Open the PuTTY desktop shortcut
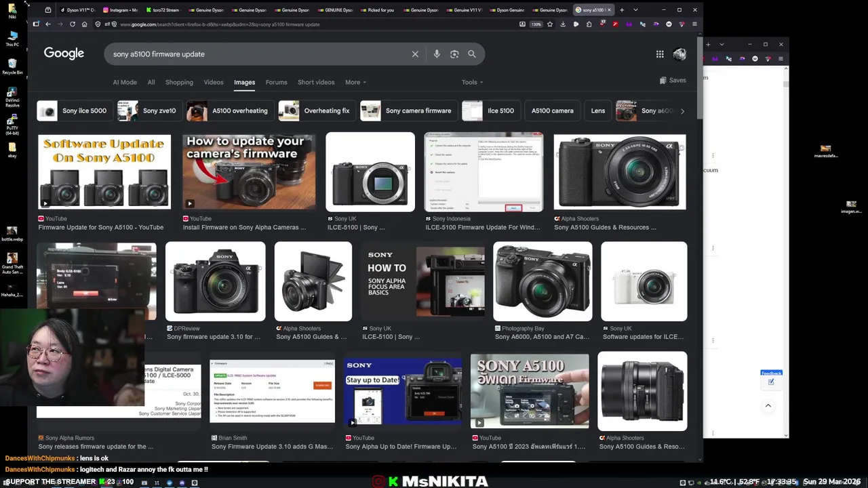This screenshot has height=488, width=868. 12,125
